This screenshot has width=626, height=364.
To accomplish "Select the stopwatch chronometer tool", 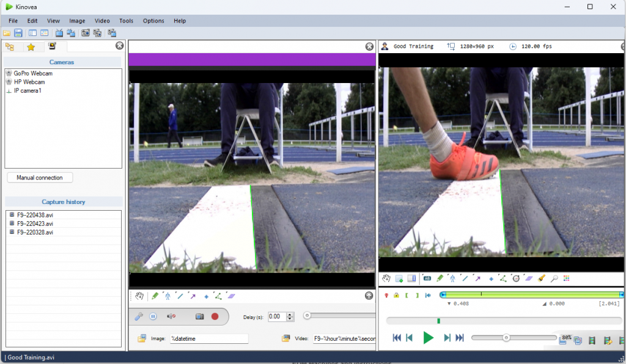I will pos(516,278).
